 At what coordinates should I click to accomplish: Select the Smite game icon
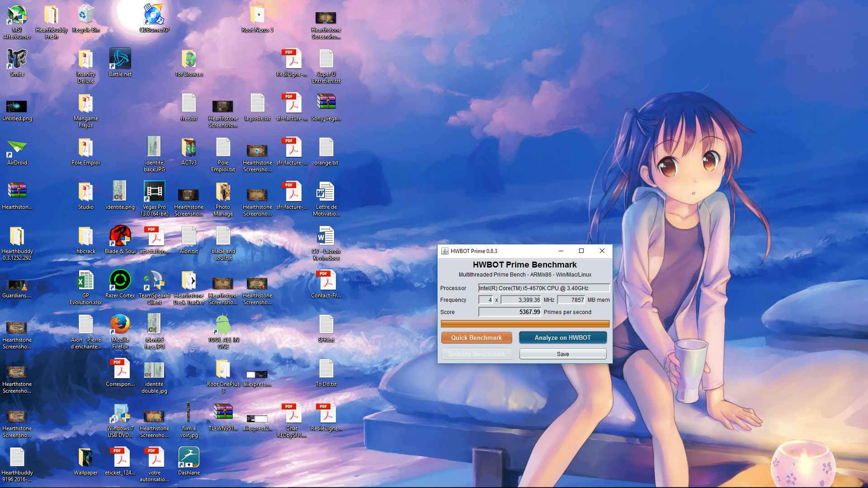point(17,62)
